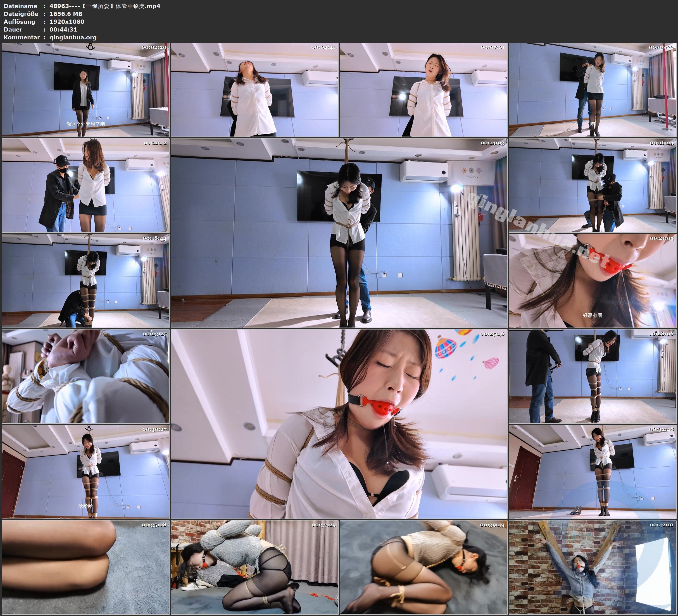The height and width of the screenshot is (616, 678).
Task: Select the large frame at 00:14:03
Action: click(339, 233)
